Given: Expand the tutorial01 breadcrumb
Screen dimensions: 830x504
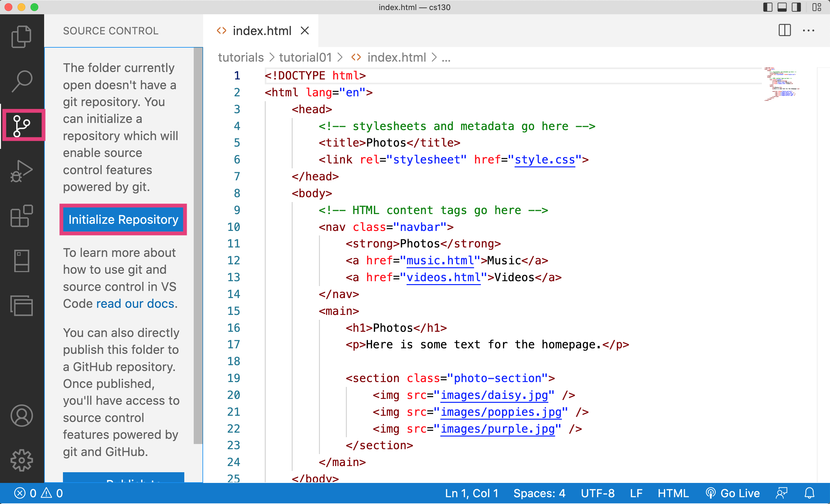Looking at the screenshot, I should (x=305, y=58).
